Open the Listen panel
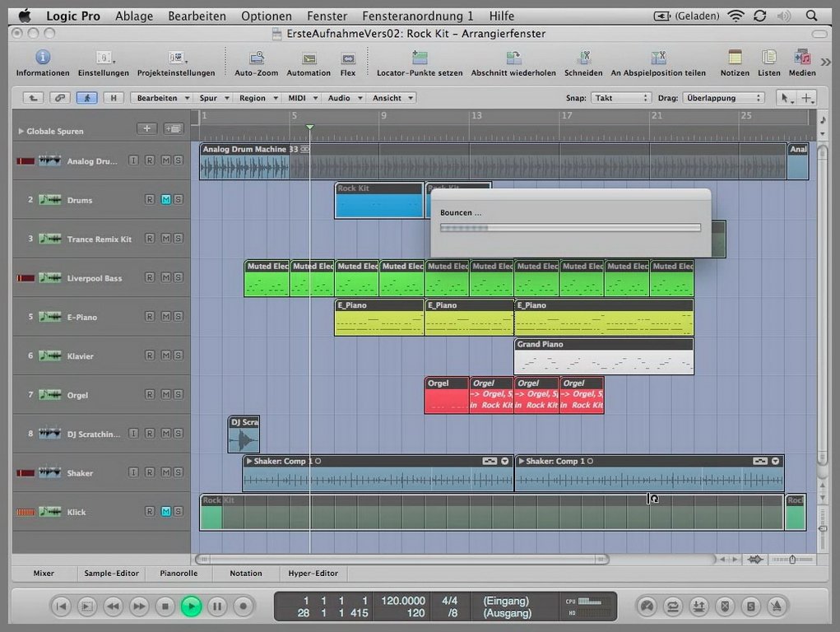 coord(768,57)
